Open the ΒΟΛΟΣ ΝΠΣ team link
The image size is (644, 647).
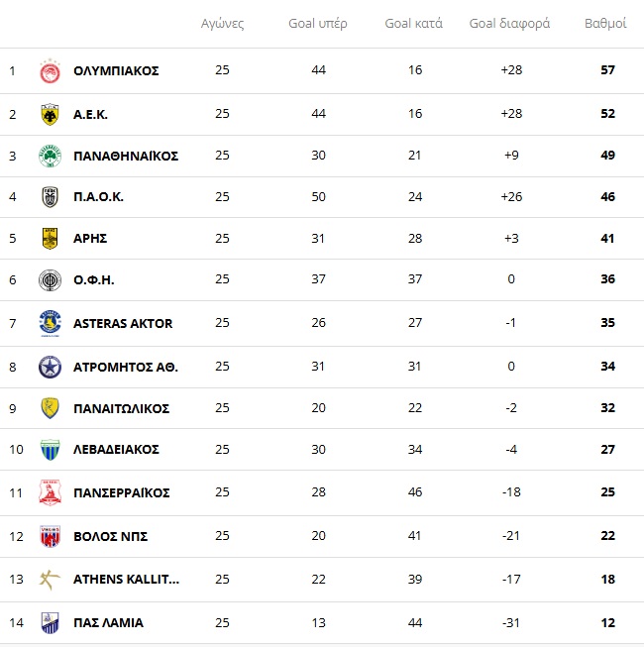(x=111, y=536)
